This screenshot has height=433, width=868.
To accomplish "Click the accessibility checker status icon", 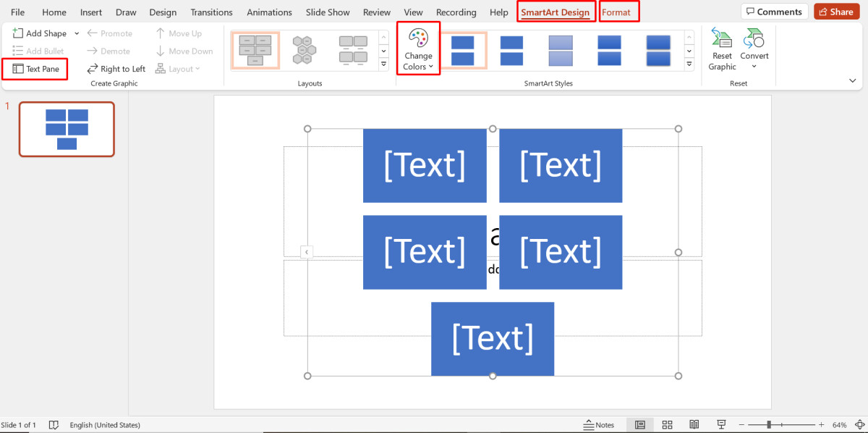I will (53, 425).
